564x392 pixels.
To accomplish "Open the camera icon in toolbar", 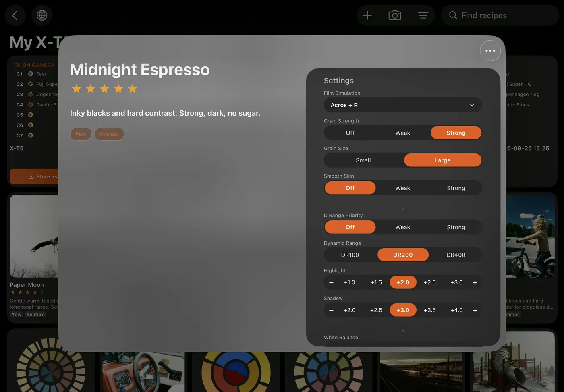I will pos(395,15).
